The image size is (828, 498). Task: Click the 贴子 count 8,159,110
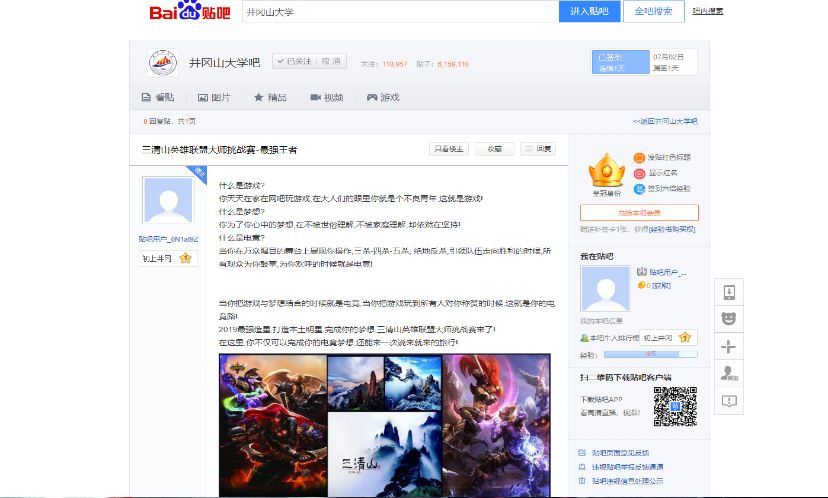(453, 64)
